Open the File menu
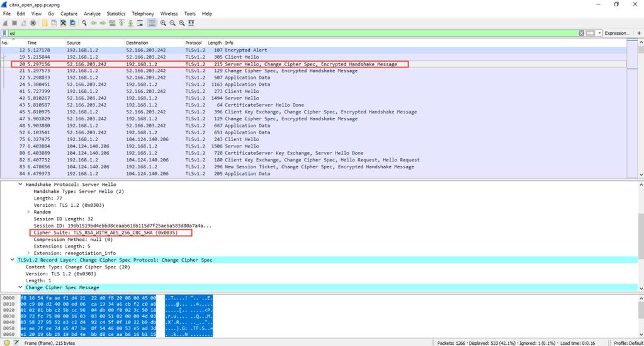The image size is (644, 346). (7, 14)
